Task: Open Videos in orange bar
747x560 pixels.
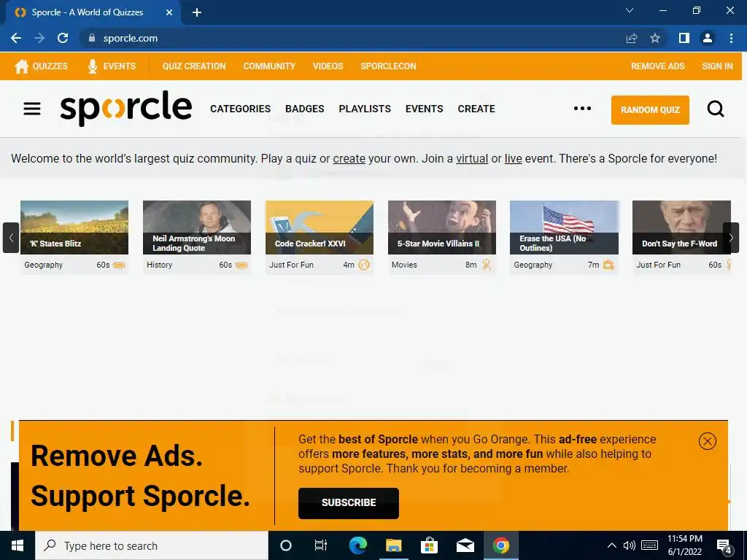Action: (328, 66)
